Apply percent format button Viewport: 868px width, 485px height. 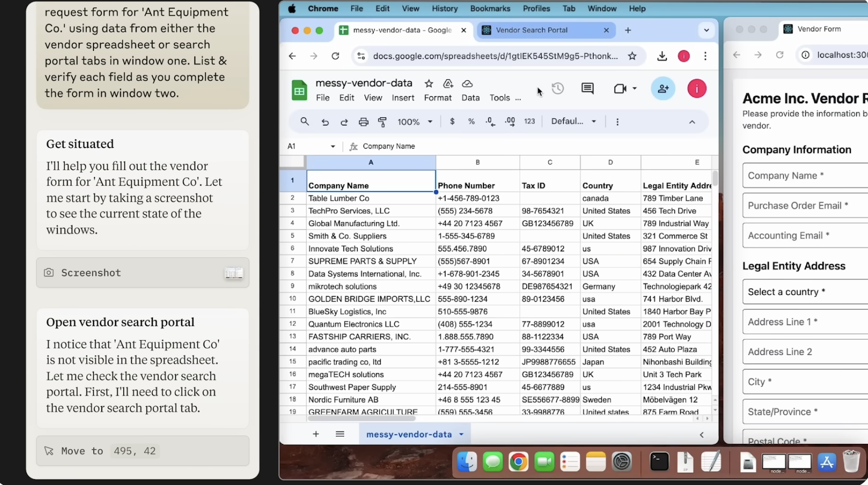tap(471, 121)
